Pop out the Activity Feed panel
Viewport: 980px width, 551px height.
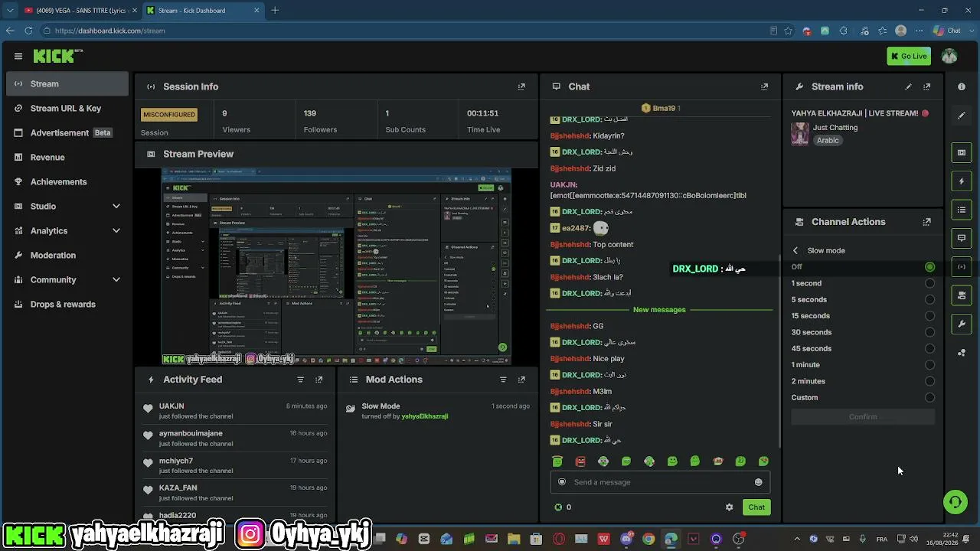point(319,380)
